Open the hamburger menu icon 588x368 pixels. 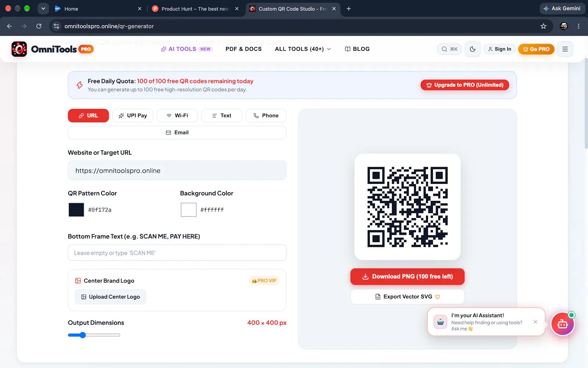[565, 49]
